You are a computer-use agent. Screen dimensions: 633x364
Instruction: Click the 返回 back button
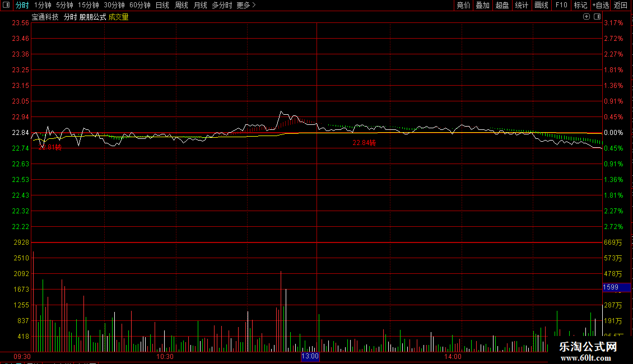[621, 5]
